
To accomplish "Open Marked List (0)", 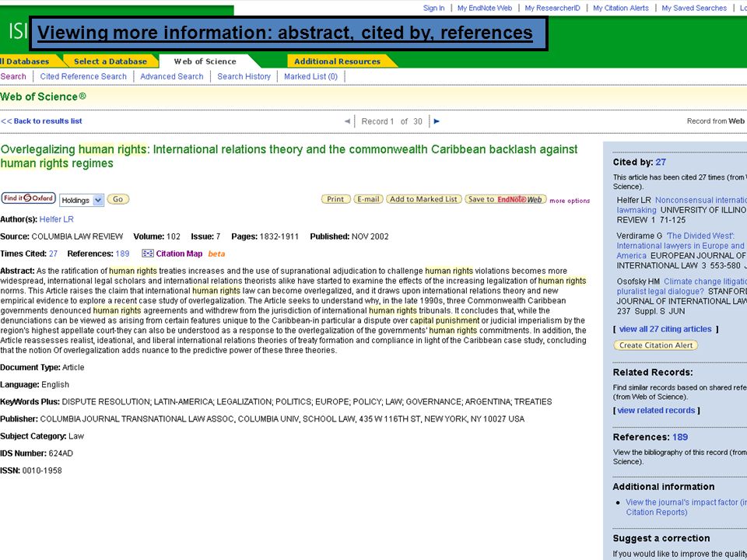I will [x=310, y=76].
